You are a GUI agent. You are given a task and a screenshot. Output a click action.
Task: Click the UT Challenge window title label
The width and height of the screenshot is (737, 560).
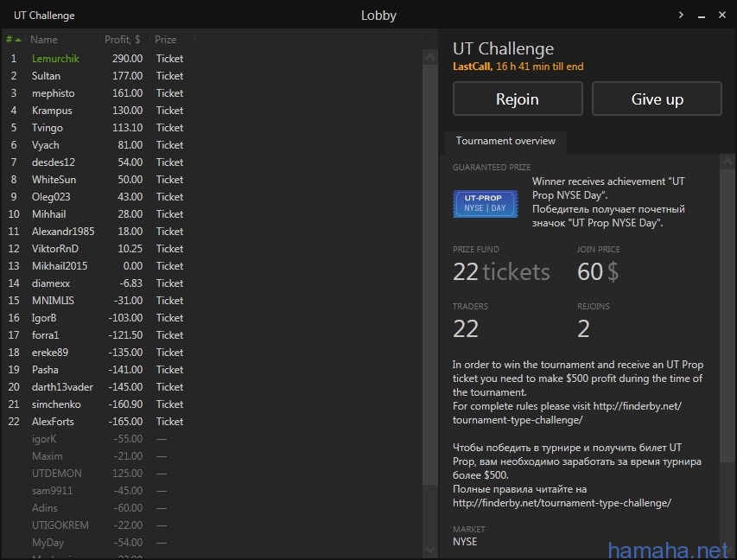coord(44,16)
